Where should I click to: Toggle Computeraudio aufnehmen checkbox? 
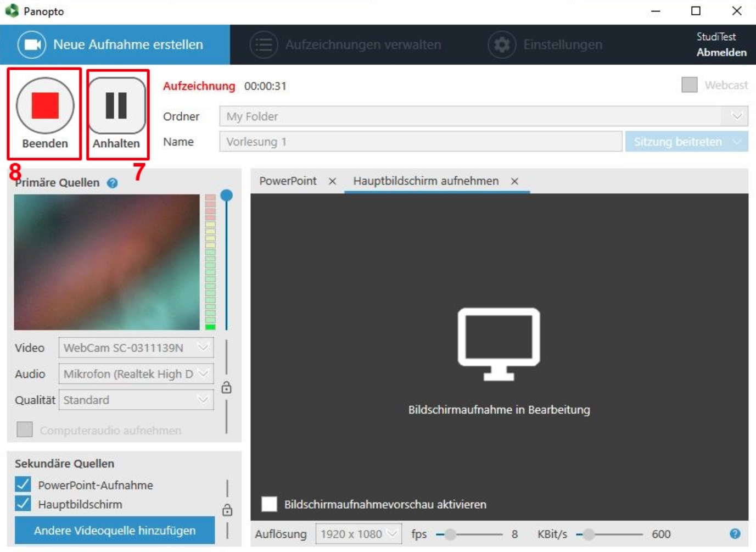[x=25, y=430]
